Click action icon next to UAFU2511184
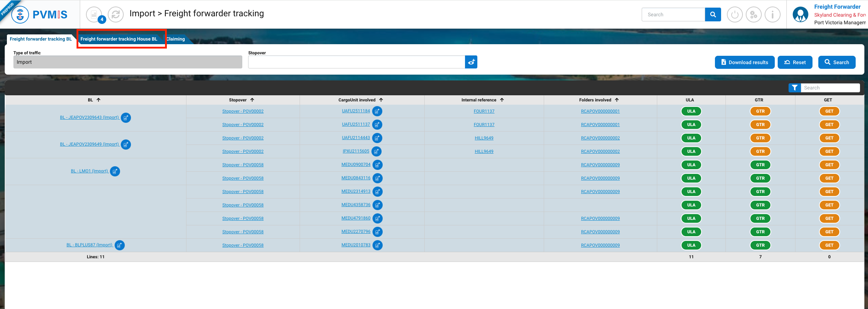Image resolution: width=868 pixels, height=309 pixels. coord(377,111)
